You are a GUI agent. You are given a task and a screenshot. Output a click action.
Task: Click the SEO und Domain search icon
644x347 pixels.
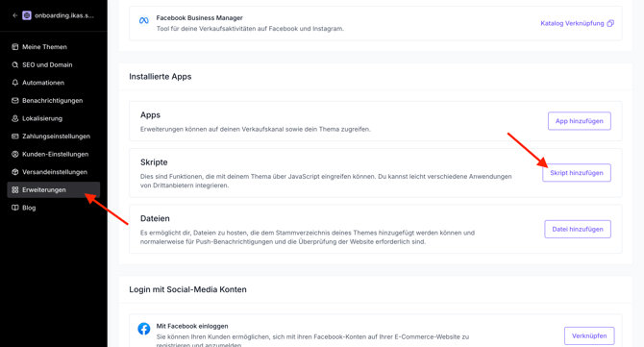click(x=15, y=65)
